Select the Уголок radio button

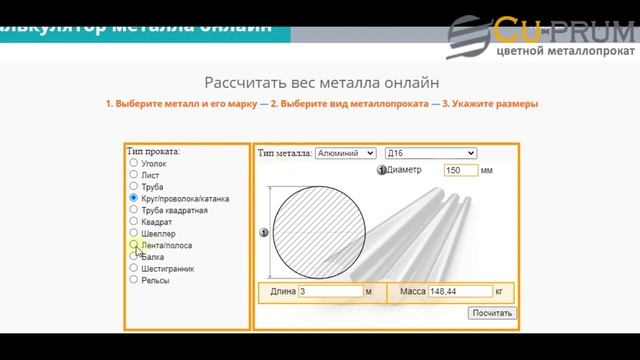click(x=133, y=162)
